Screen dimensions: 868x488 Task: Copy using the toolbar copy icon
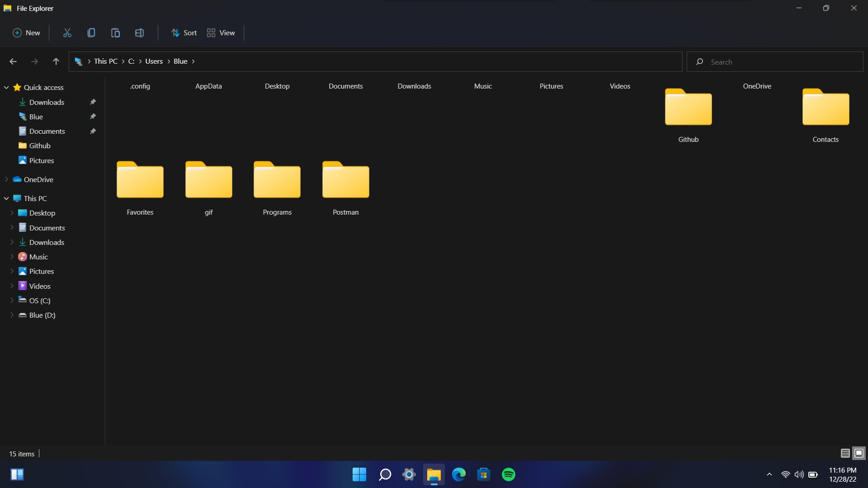click(91, 33)
